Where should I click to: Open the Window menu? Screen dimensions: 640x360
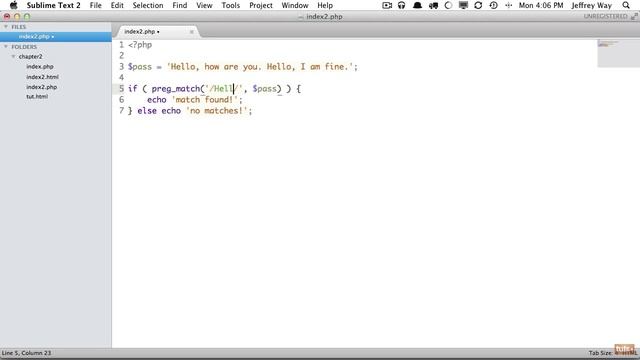pos(295,5)
